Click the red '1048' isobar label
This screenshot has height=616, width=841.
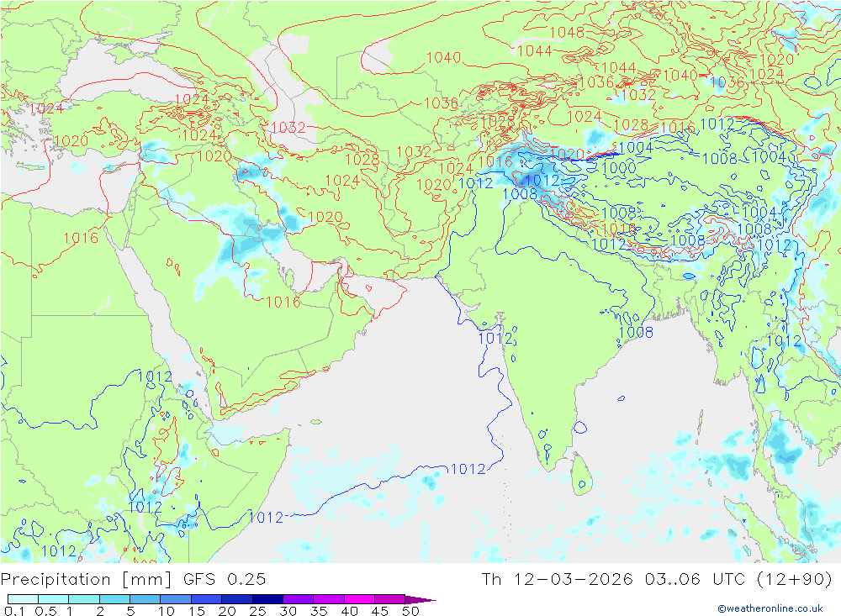pos(567,32)
